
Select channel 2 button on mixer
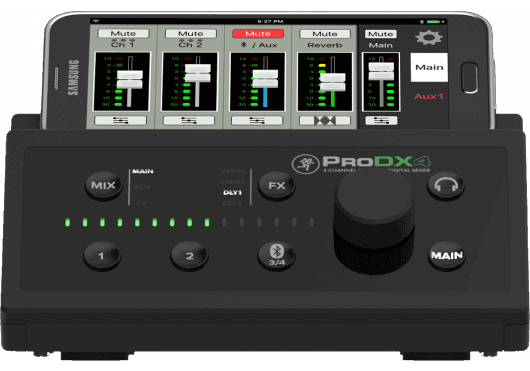click(189, 256)
